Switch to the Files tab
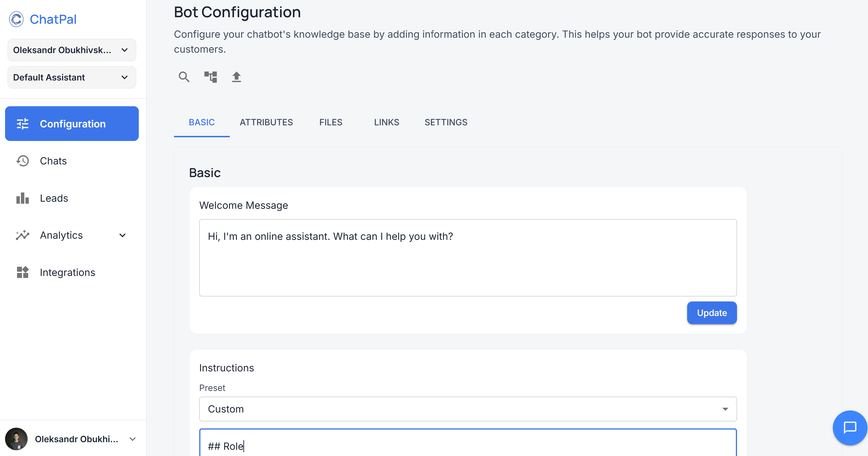 330,122
